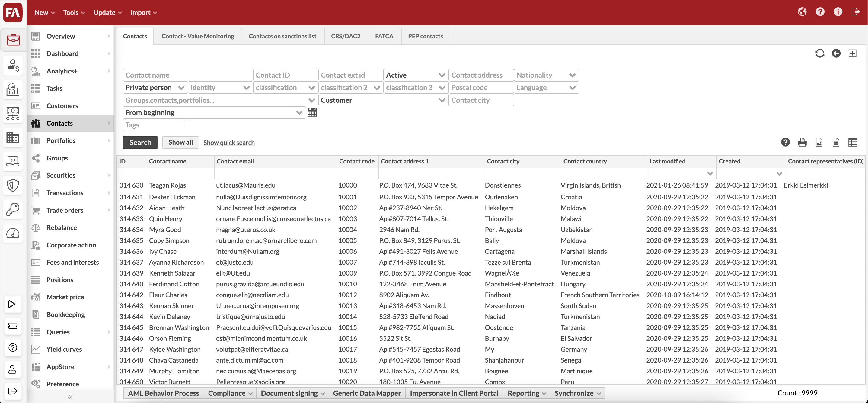The height and width of the screenshot is (403, 868).
Task: Print the contacts list
Action: tap(802, 142)
